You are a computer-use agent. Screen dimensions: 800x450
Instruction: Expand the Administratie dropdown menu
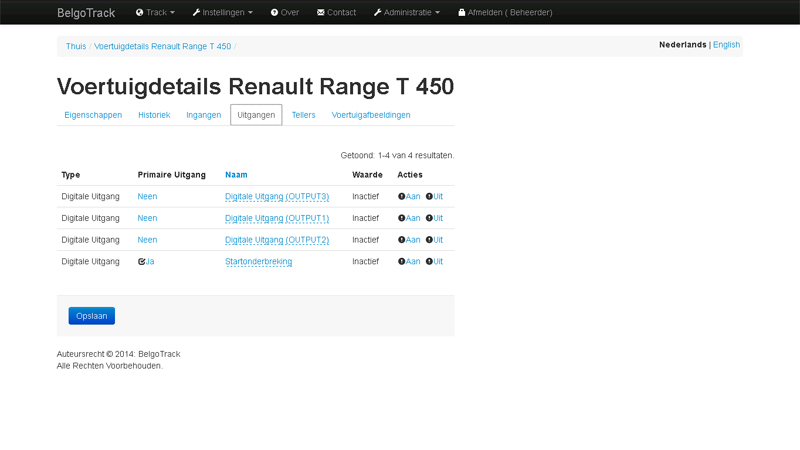click(x=407, y=12)
